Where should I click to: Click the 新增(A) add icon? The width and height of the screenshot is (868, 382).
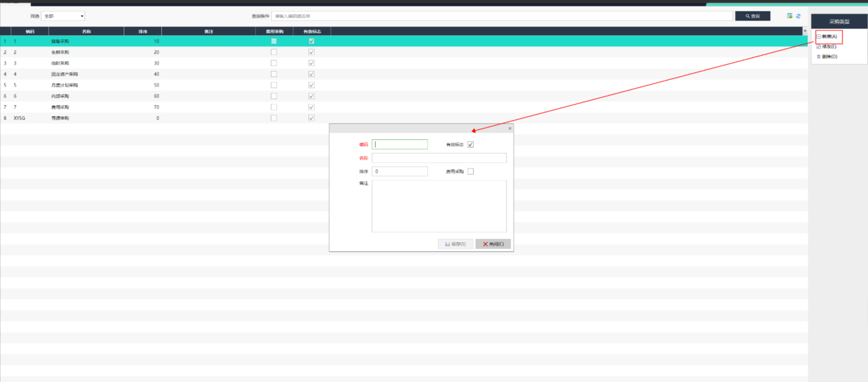pos(819,37)
